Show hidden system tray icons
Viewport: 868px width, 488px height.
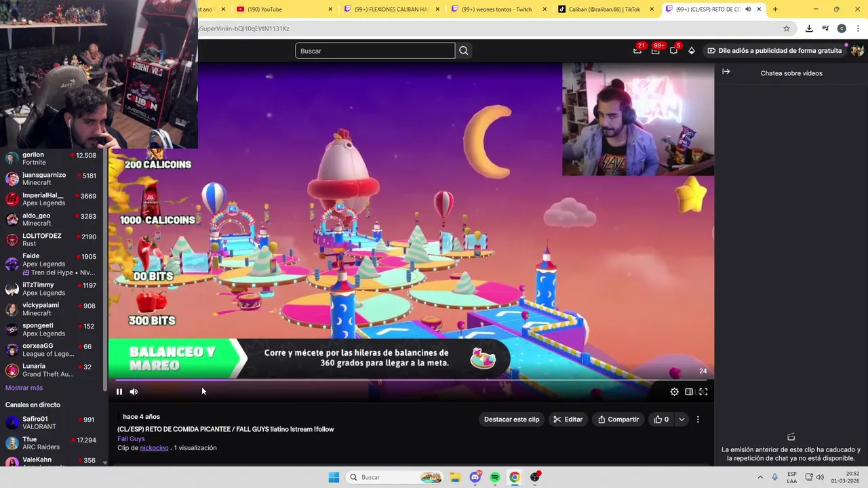[760, 477]
